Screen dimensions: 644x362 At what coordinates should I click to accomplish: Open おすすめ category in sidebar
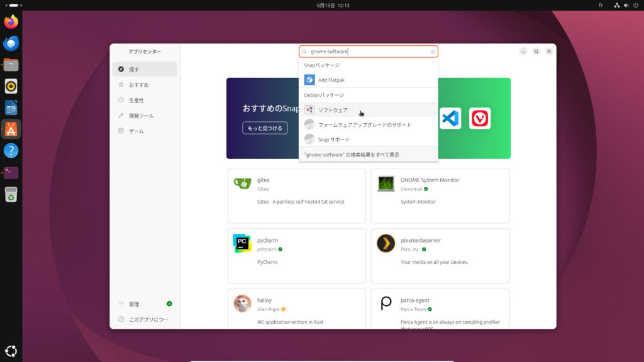click(x=145, y=85)
